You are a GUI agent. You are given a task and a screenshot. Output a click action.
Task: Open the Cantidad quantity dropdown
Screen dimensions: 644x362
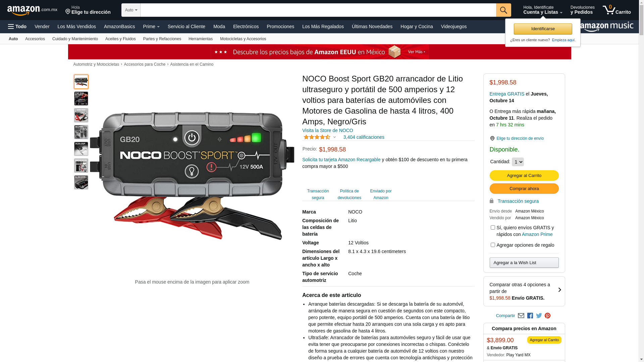(x=518, y=162)
